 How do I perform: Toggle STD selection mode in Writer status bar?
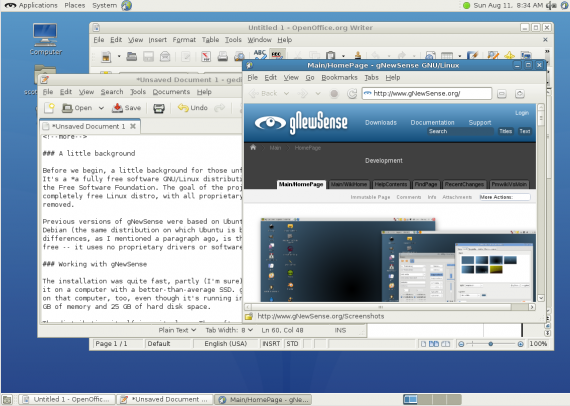coord(292,343)
